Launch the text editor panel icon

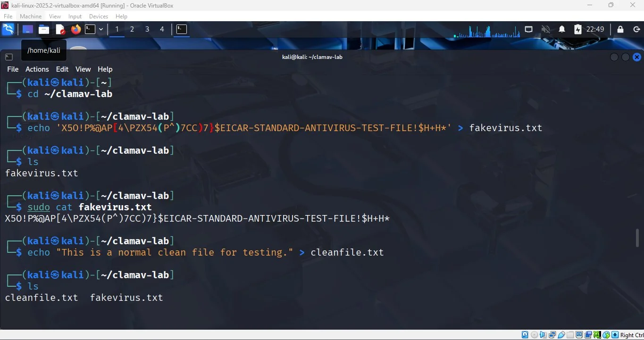point(60,30)
